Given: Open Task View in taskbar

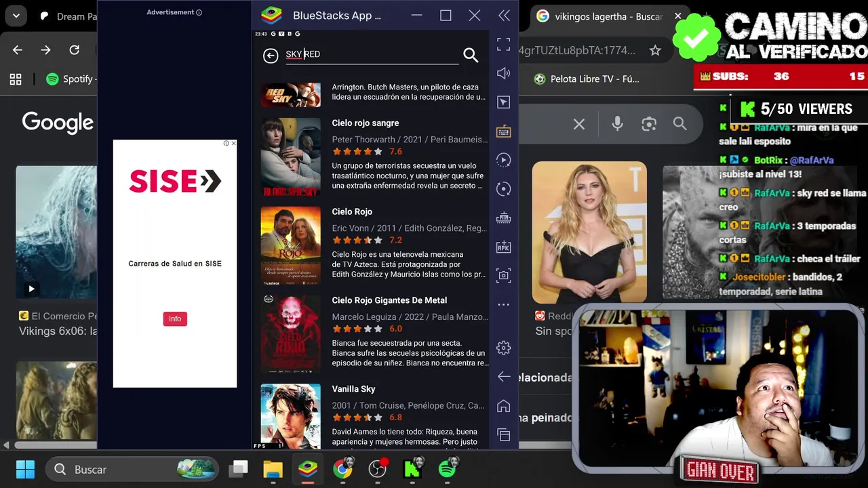Looking at the screenshot, I should (x=239, y=469).
